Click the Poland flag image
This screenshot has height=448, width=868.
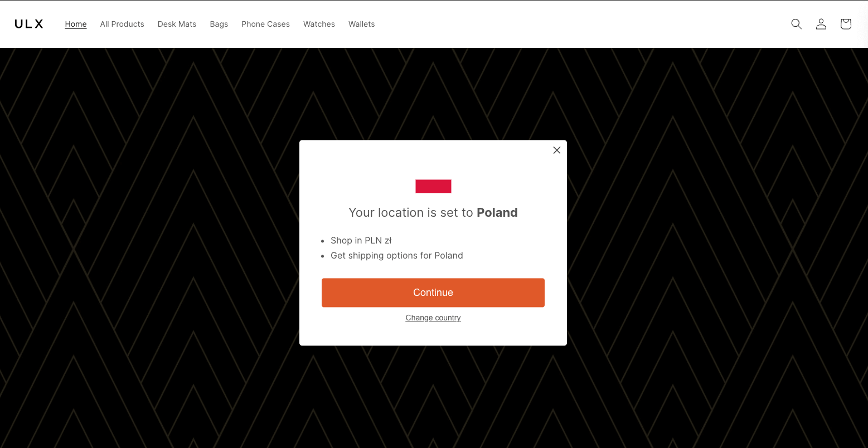tap(433, 186)
